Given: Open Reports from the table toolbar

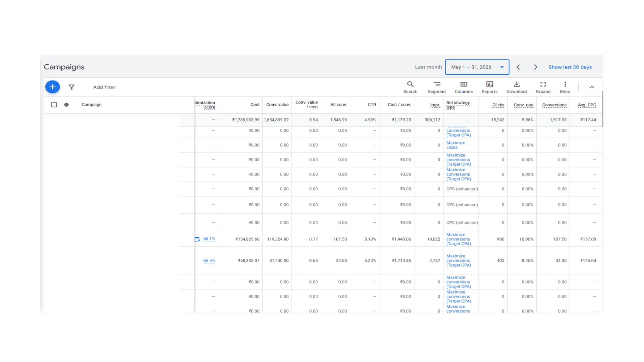Looking at the screenshot, I should 489,87.
